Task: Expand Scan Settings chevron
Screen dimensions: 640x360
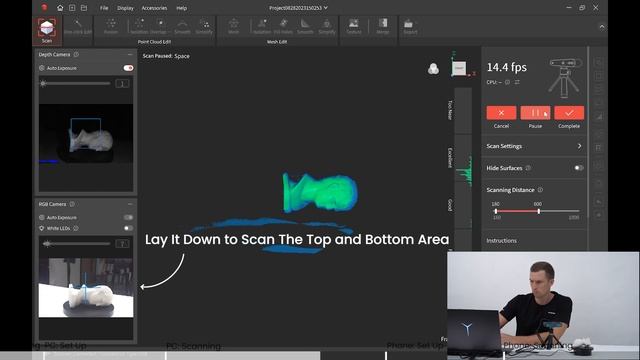Action: pyautogui.click(x=580, y=146)
